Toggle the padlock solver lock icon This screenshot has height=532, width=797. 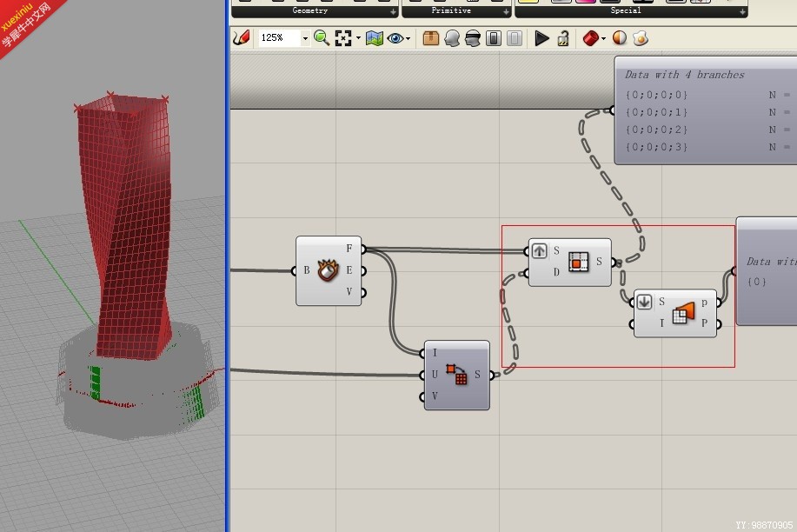[563, 38]
